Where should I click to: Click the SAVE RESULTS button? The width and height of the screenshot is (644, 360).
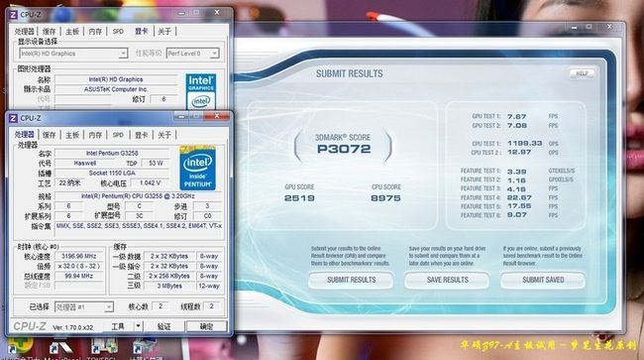tap(447, 280)
